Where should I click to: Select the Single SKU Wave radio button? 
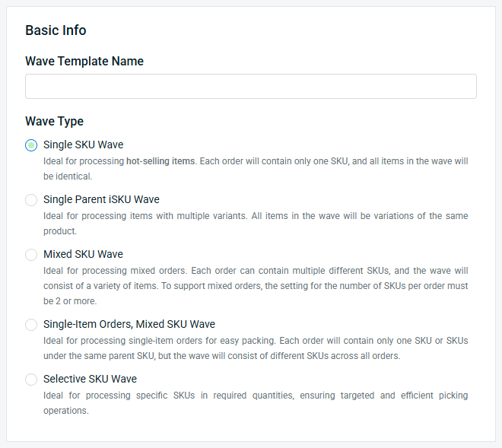31,145
